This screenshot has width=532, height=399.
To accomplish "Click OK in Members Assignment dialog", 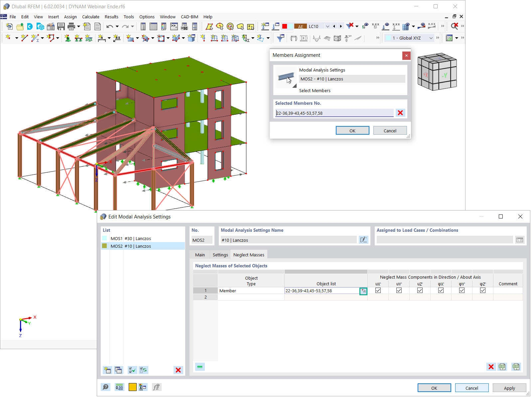I will [352, 131].
